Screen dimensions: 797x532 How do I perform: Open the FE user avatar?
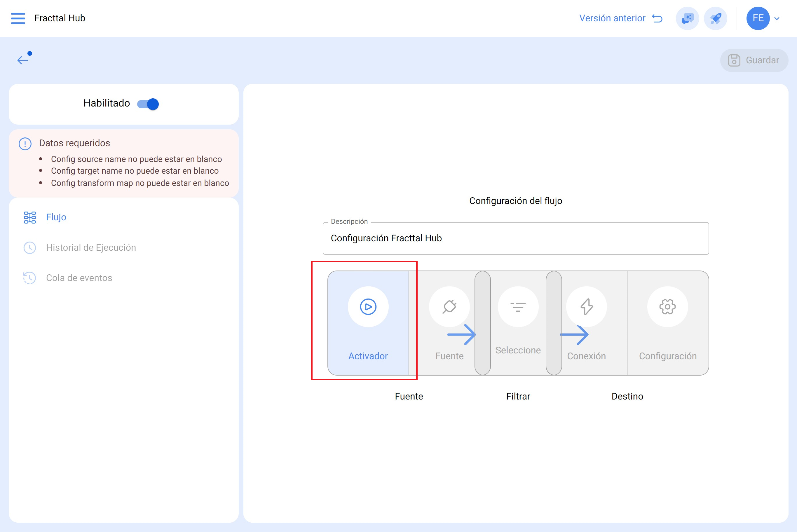pos(758,18)
